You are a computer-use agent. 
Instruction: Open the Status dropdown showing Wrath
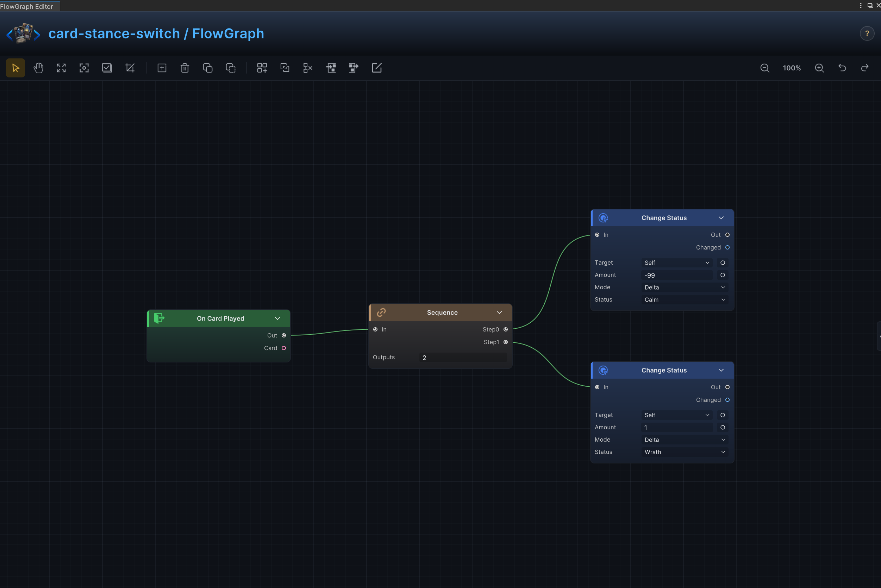coord(685,452)
